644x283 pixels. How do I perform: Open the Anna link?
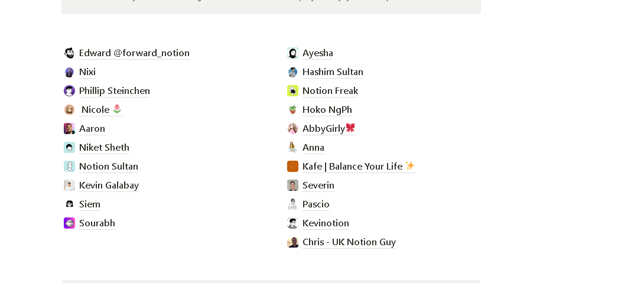click(313, 148)
